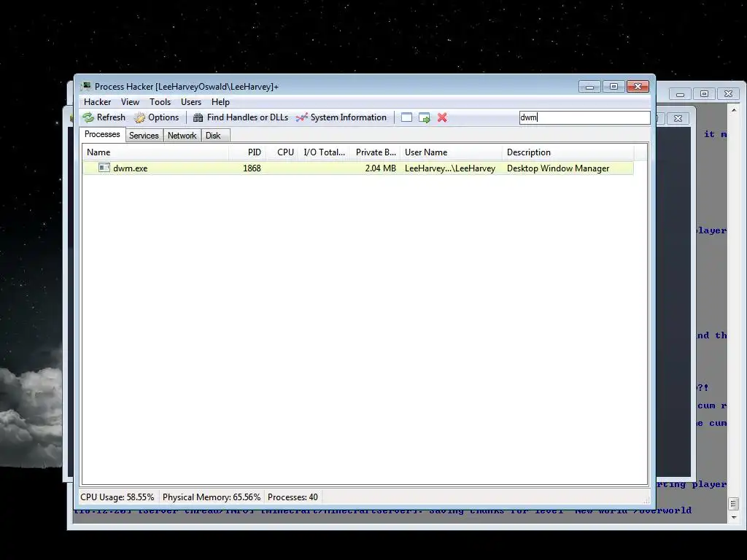Select the dwm.exe process row name

[x=130, y=168]
